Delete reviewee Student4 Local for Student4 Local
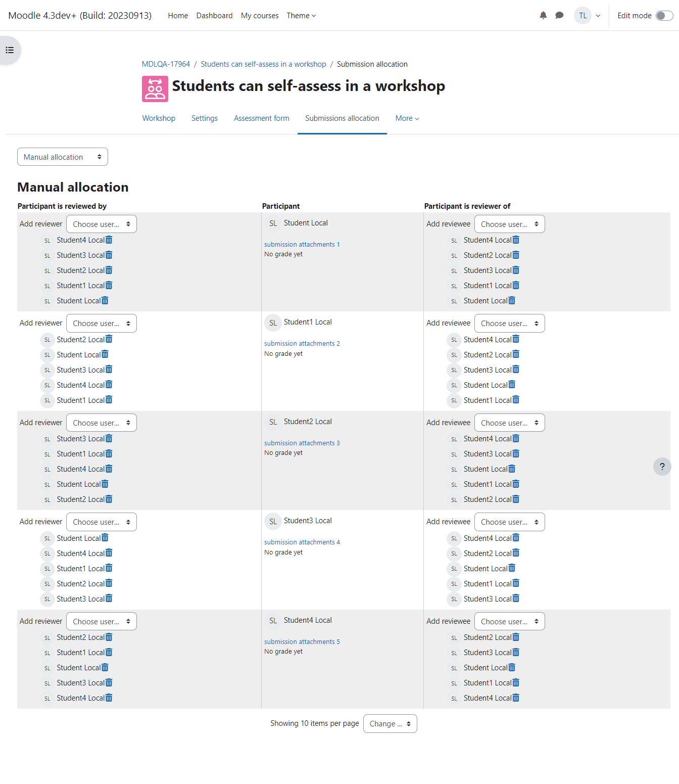Screen dimensions: 679x784 (x=516, y=698)
